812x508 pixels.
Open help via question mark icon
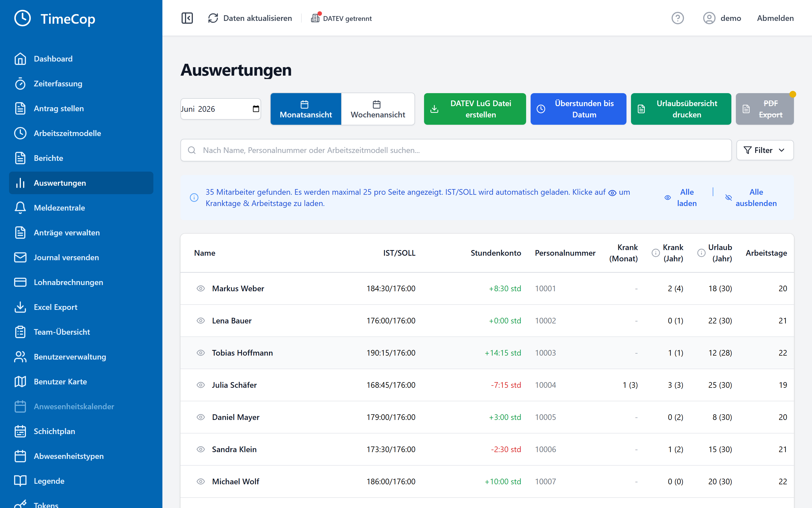[x=678, y=18]
